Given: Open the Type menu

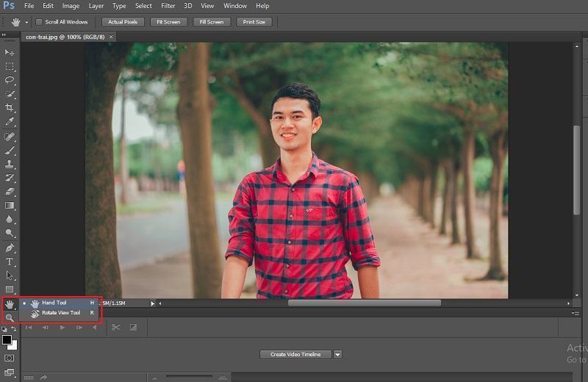Looking at the screenshot, I should coord(119,6).
